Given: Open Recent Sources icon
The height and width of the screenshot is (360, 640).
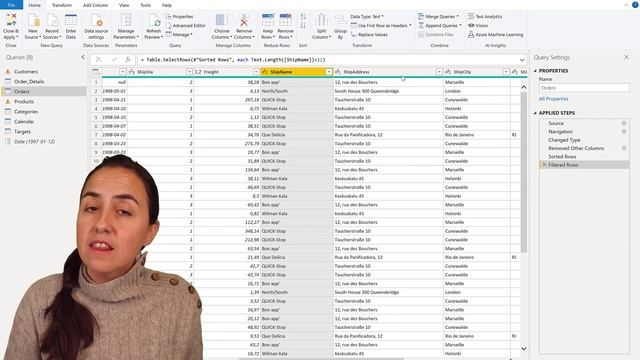Looking at the screenshot, I should point(52,20).
